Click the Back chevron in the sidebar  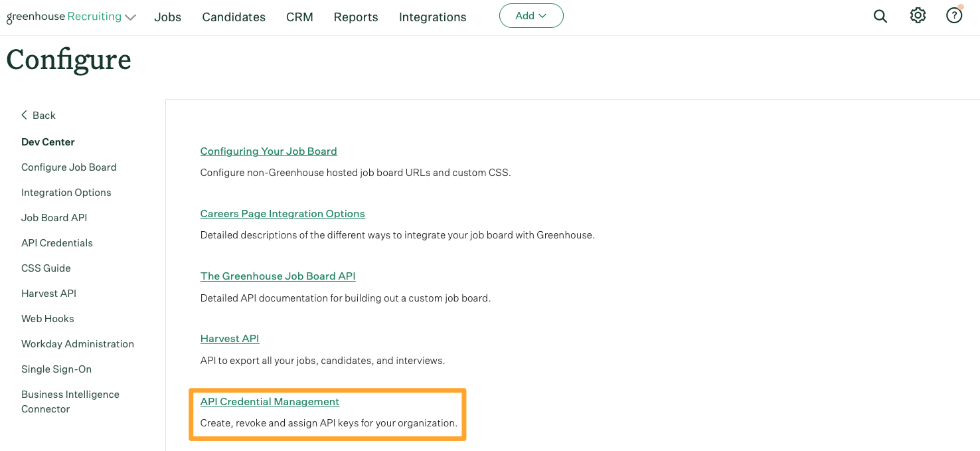[x=24, y=115]
